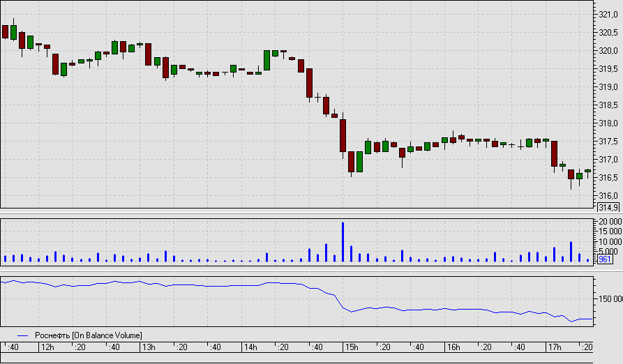Click the boxed 961 volume value

(605, 259)
